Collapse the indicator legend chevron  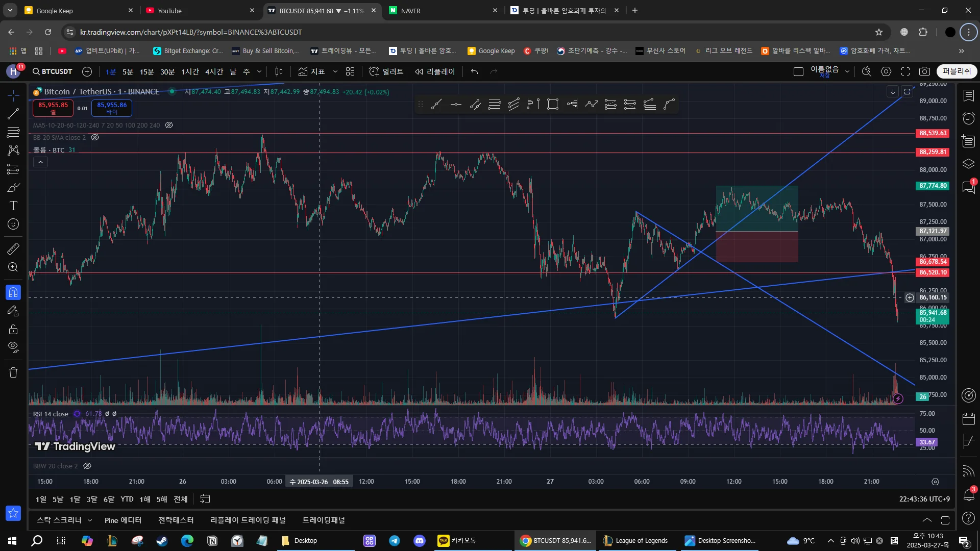(40, 162)
